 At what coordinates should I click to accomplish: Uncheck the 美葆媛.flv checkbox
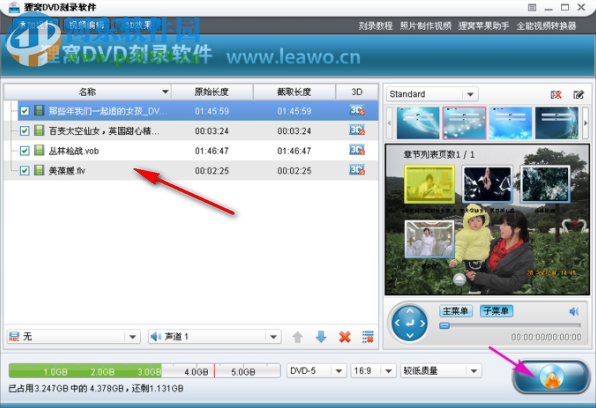click(25, 171)
